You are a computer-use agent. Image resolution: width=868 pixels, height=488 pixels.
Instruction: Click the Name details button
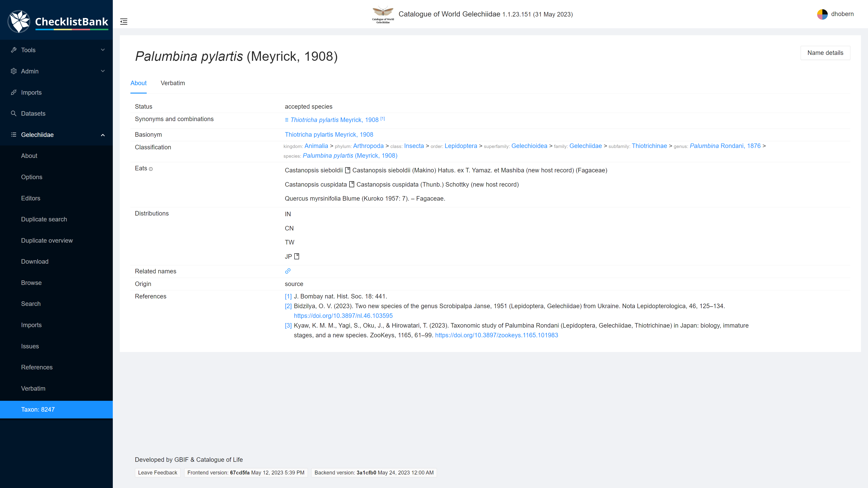(x=825, y=53)
